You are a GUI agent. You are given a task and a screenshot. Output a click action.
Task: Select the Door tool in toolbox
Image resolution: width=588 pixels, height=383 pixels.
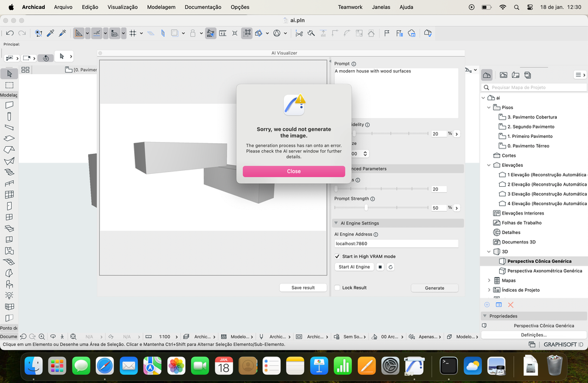pyautogui.click(x=9, y=206)
